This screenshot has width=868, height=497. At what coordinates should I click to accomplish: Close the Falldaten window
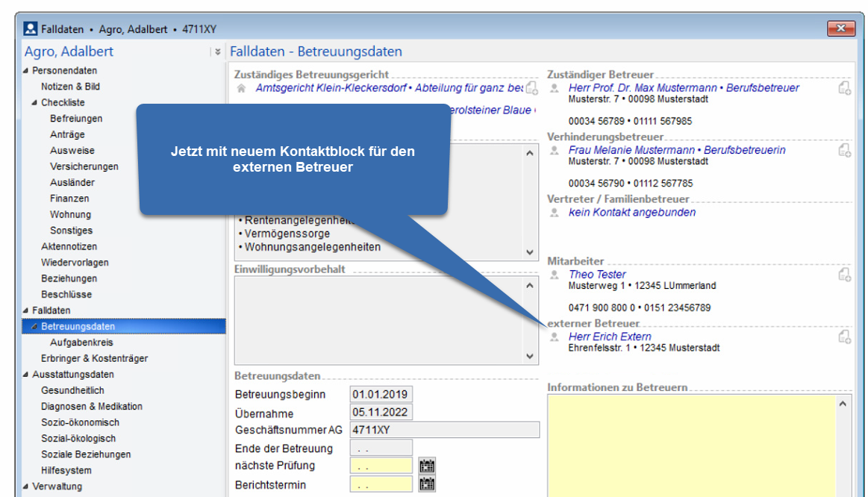coord(841,28)
